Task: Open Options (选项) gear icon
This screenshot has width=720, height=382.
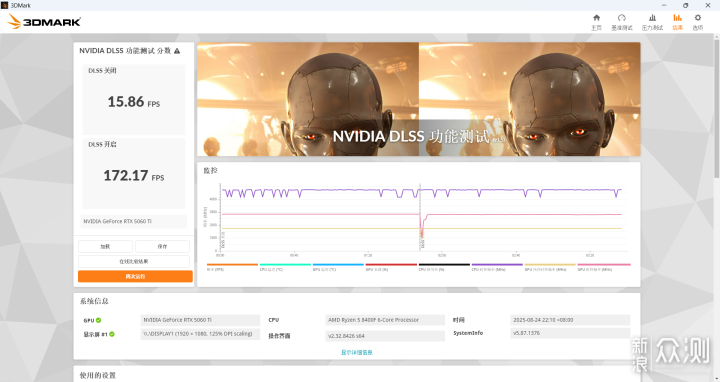Action: point(698,22)
